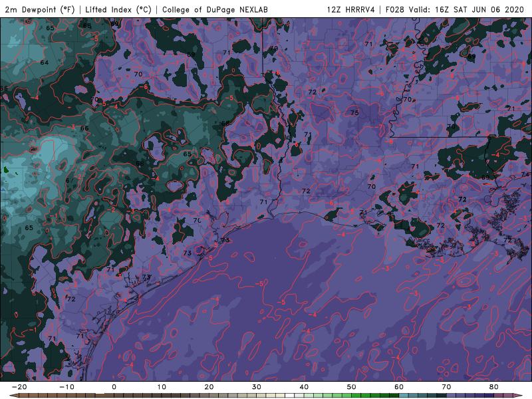The image size is (532, 399).
Task: Click the '74' dewpoint value on the map
Action: point(525,174)
